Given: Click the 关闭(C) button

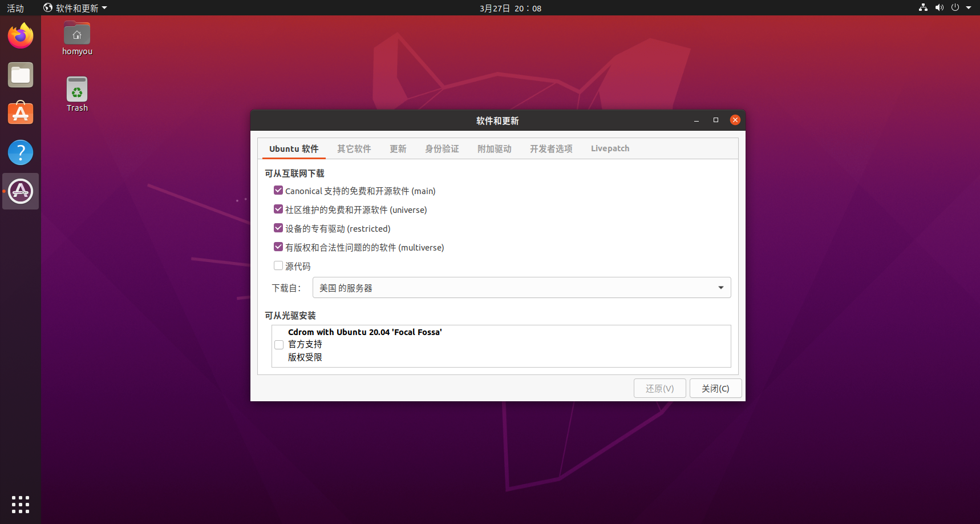Looking at the screenshot, I should (715, 388).
